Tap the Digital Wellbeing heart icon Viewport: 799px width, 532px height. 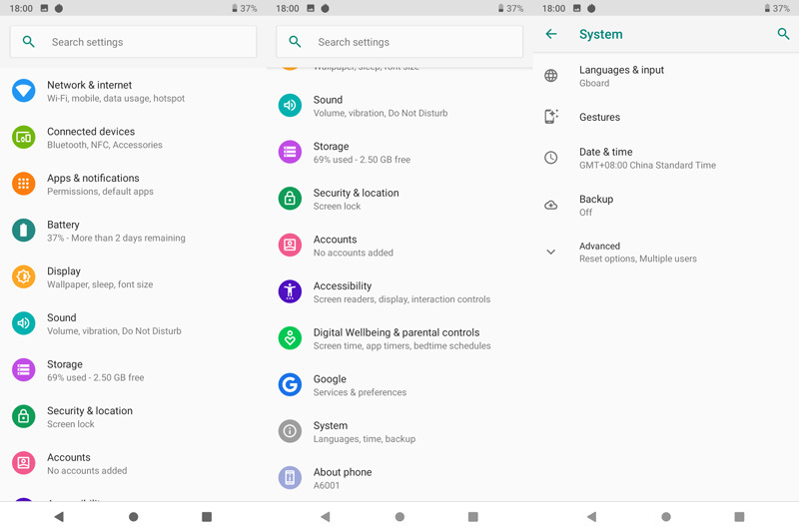pos(290,338)
